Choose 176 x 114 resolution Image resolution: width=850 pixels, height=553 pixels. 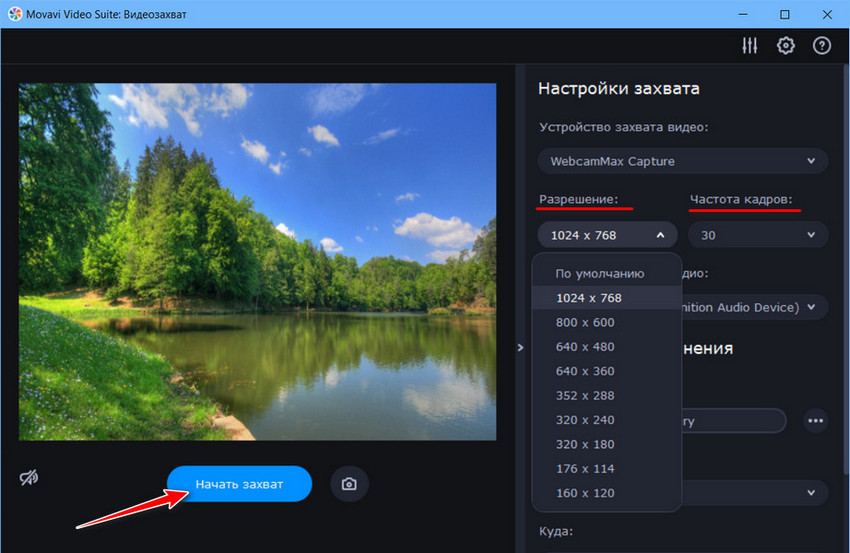pos(607,468)
